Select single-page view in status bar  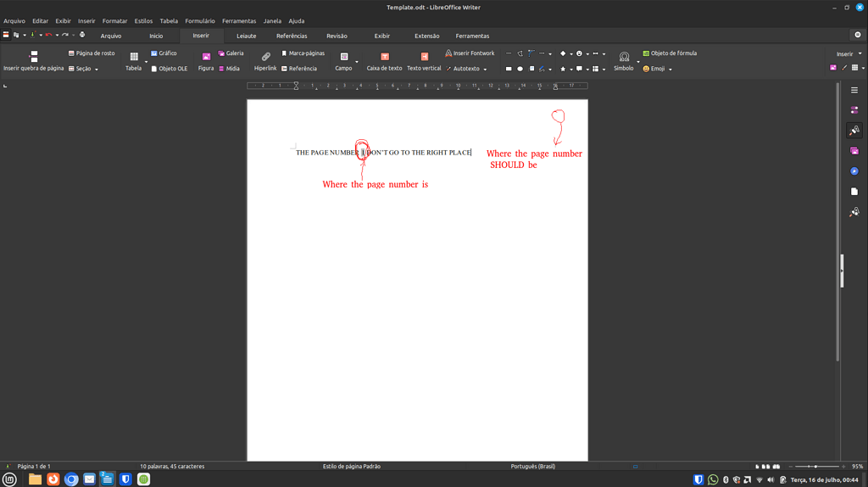757,467
